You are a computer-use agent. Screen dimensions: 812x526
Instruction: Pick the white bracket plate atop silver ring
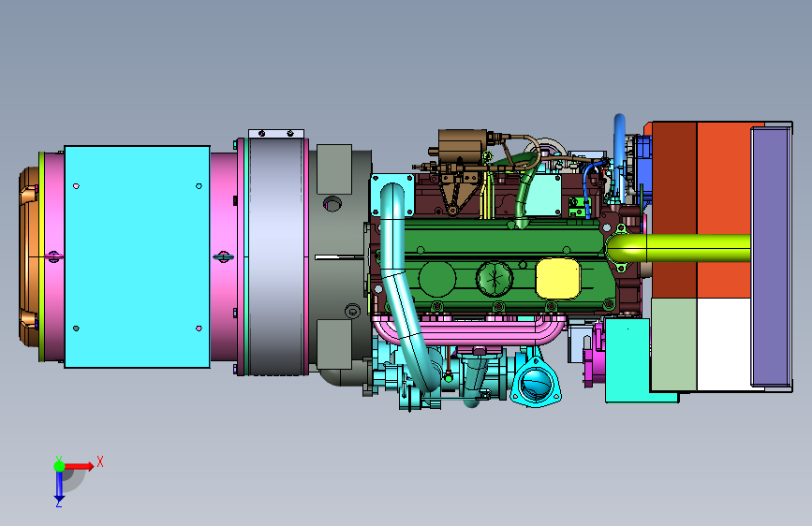tap(276, 134)
